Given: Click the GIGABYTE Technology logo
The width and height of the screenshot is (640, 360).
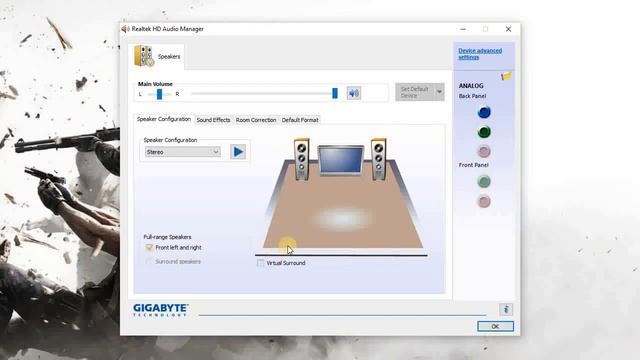Looking at the screenshot, I should point(160,310).
